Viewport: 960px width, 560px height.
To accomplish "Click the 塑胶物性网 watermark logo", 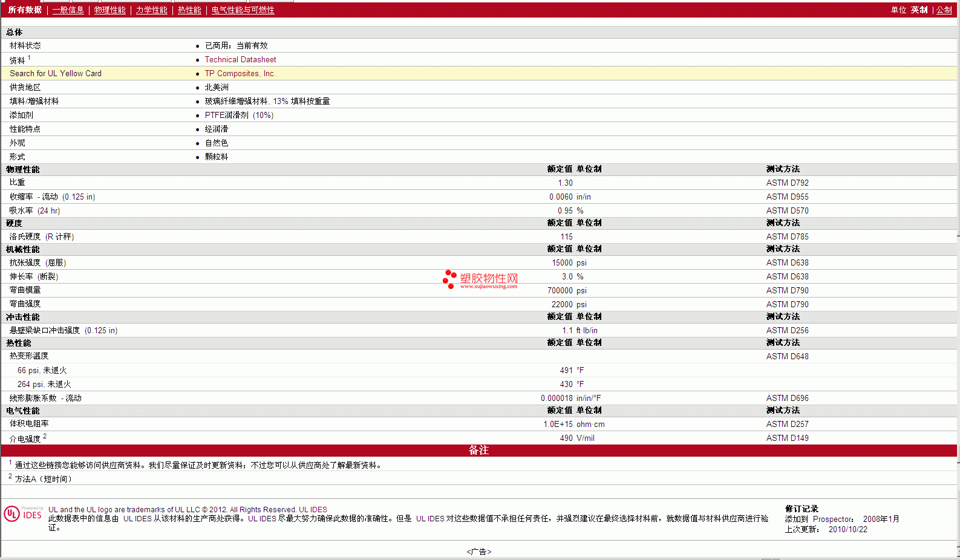I will [480, 279].
